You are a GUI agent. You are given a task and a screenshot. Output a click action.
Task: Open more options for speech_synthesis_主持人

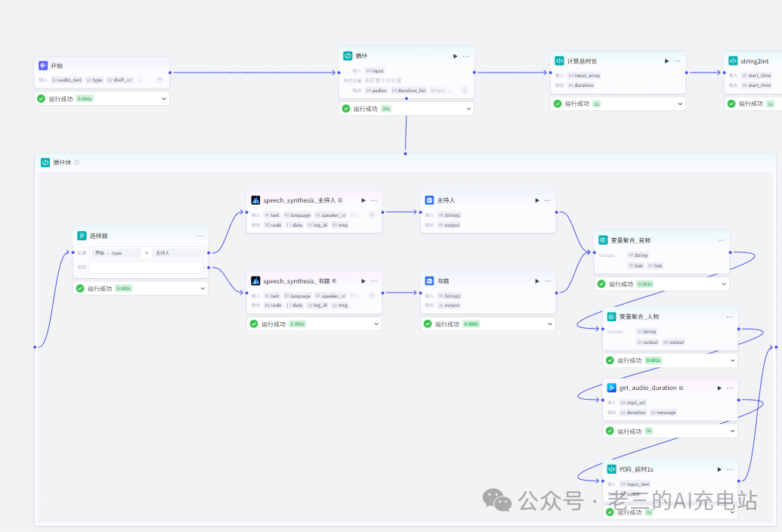[x=374, y=200]
